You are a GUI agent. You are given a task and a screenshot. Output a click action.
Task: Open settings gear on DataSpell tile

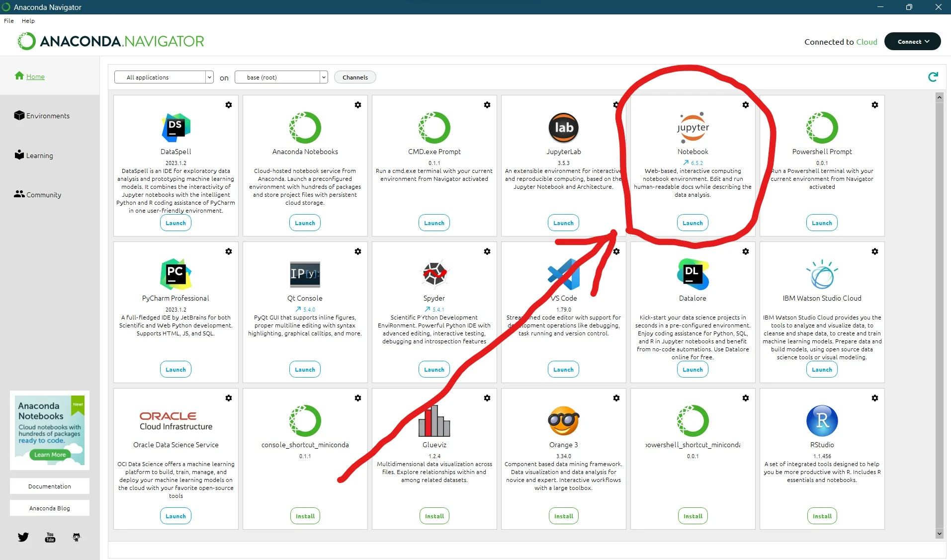pos(229,105)
